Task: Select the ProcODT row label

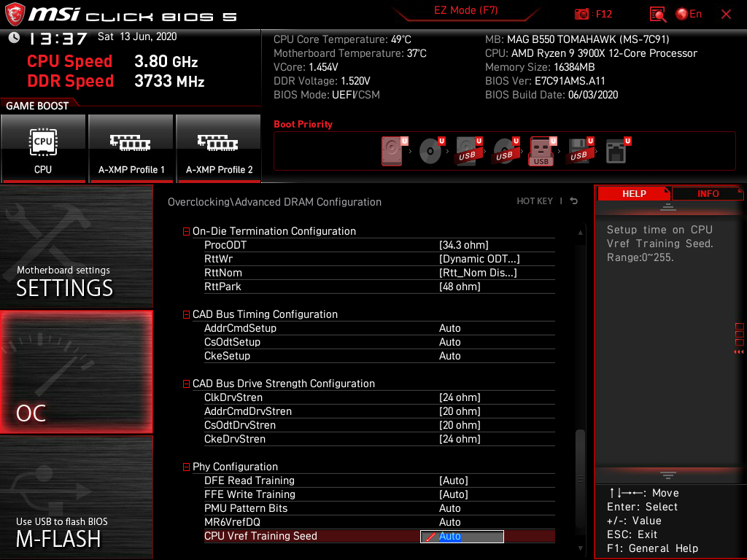Action: coord(225,245)
